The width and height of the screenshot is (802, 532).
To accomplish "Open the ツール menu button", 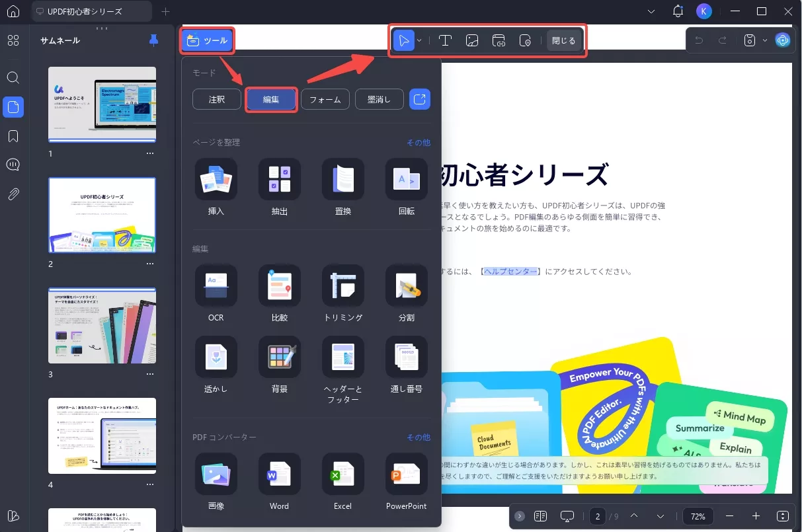I will point(206,40).
